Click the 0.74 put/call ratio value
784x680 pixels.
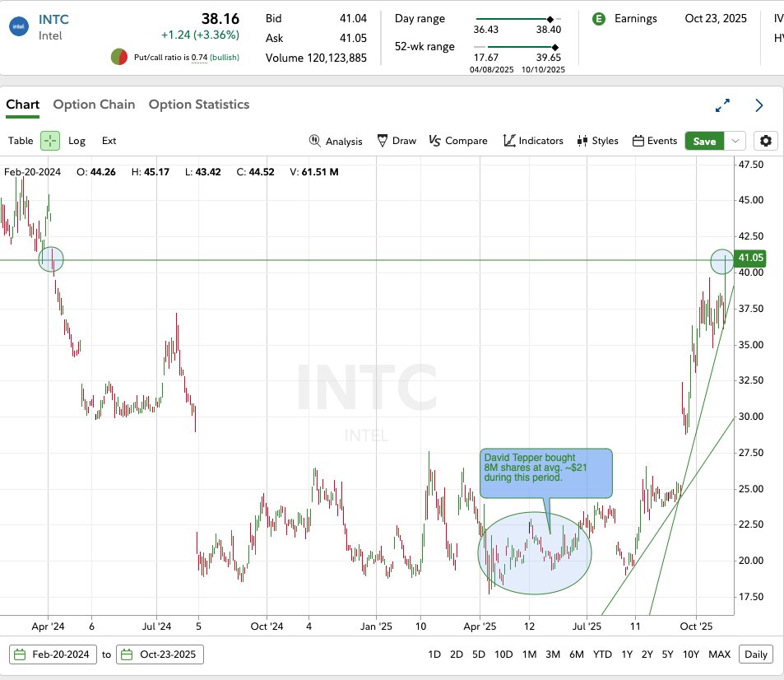coord(199,58)
